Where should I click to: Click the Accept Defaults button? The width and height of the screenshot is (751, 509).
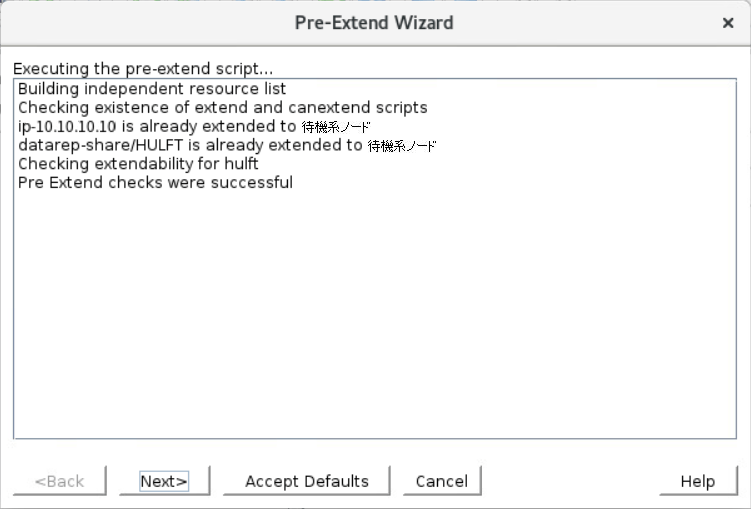(307, 481)
